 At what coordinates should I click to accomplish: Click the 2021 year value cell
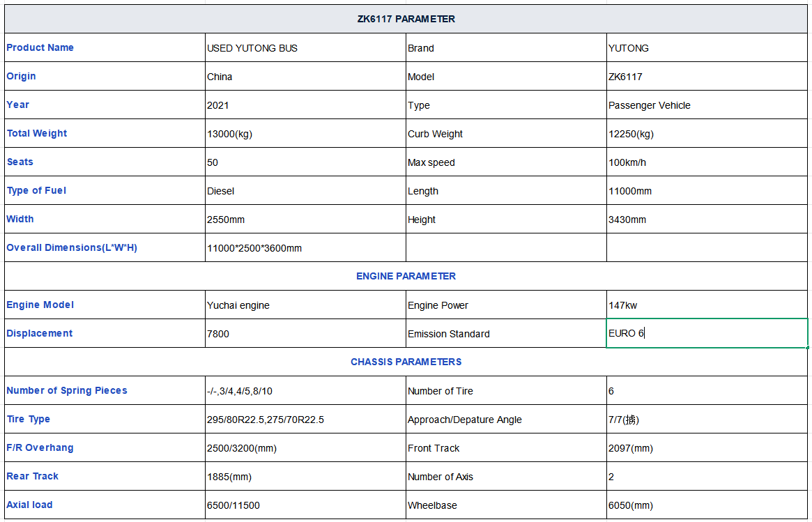pyautogui.click(x=305, y=105)
